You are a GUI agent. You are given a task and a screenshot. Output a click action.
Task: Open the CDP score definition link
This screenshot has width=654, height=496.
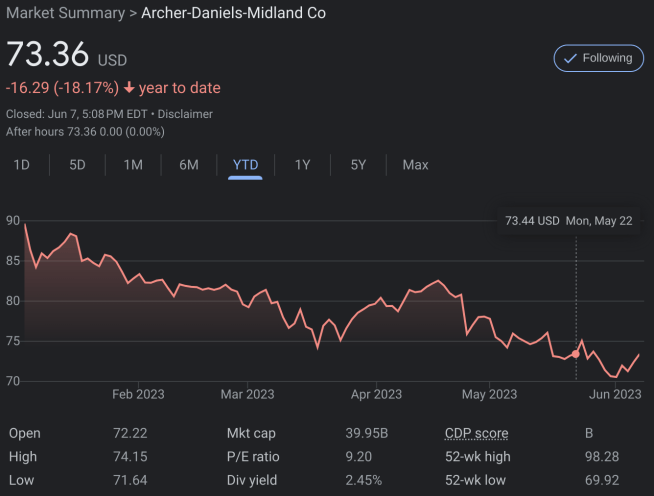476,433
